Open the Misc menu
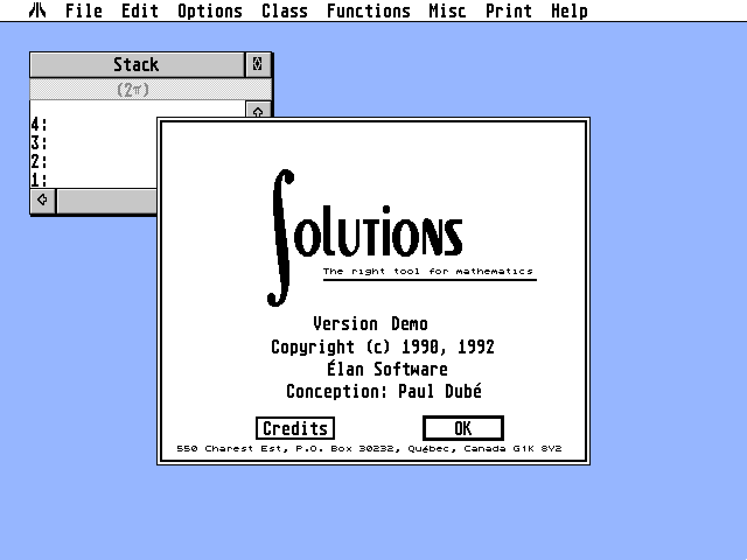 (448, 10)
